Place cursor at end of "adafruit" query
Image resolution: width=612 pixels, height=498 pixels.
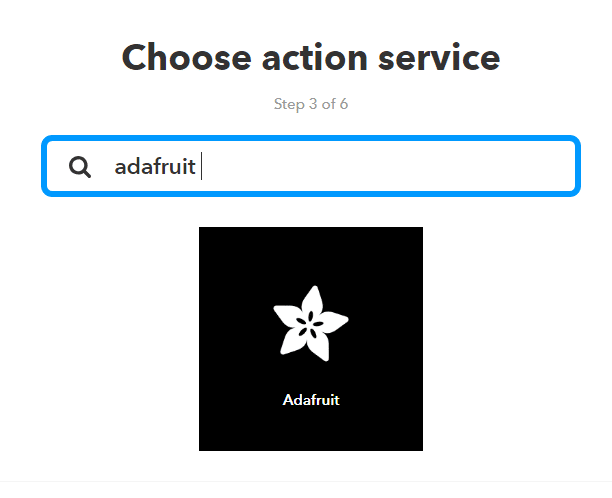[x=197, y=167]
